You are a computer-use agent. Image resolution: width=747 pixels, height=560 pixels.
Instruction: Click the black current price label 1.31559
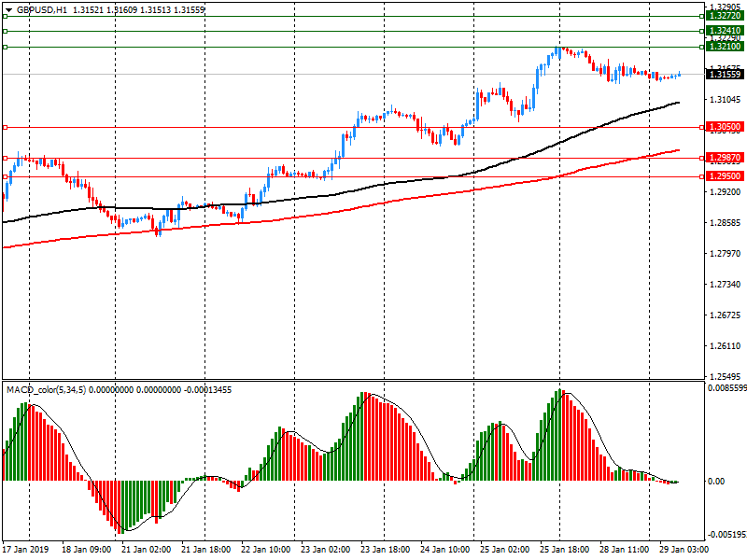click(x=725, y=75)
